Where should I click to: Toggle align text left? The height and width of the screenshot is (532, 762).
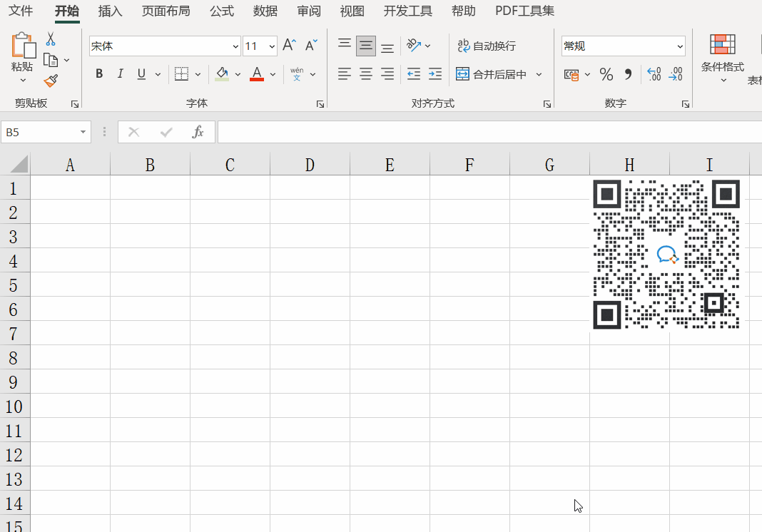coord(345,74)
